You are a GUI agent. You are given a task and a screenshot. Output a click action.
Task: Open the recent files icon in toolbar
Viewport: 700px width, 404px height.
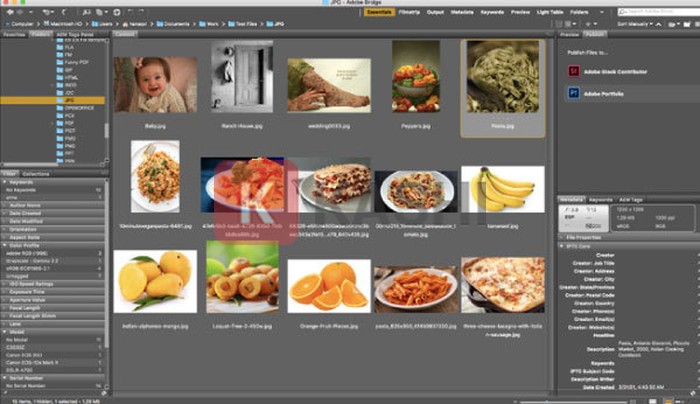pos(46,12)
